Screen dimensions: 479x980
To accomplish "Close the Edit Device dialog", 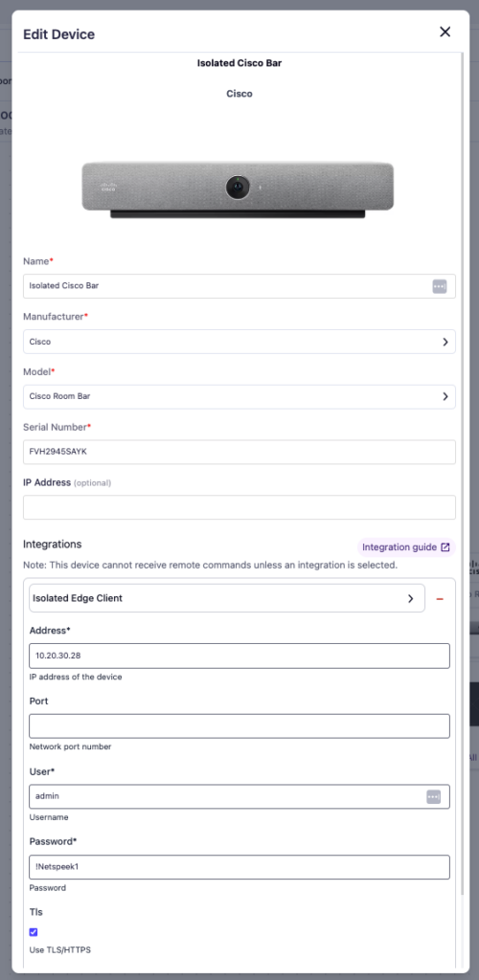I will (x=445, y=32).
